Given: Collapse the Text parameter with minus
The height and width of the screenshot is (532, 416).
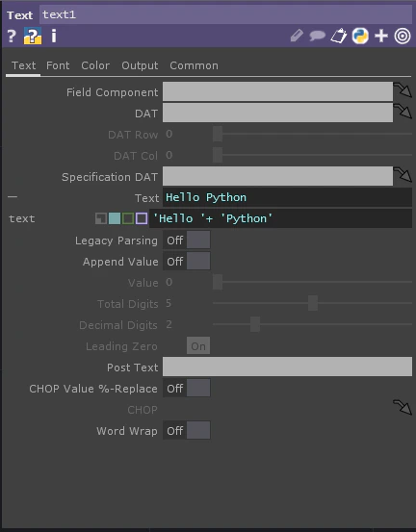Looking at the screenshot, I should click(x=13, y=196).
